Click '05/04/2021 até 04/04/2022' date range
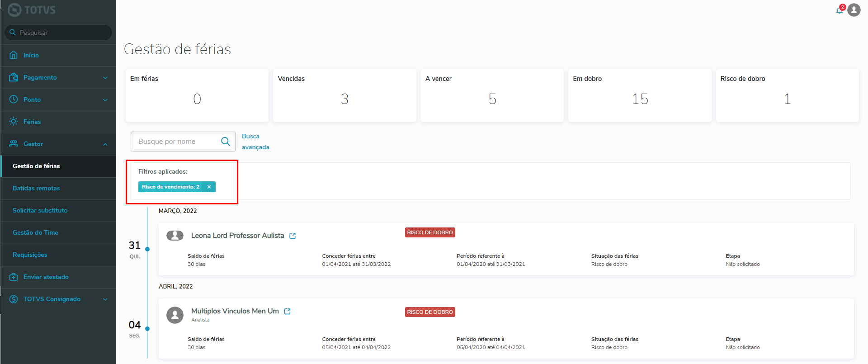This screenshot has height=364, width=868. click(356, 347)
